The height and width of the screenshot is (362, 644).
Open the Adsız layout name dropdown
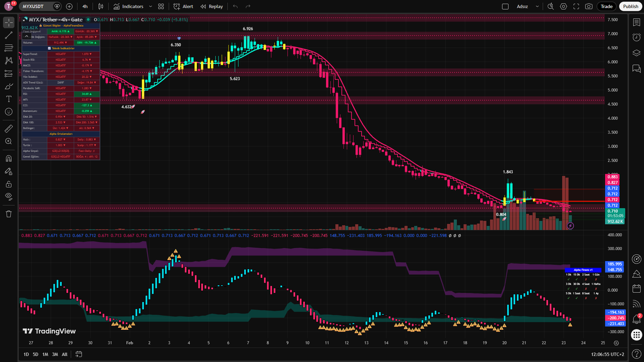[529, 6]
